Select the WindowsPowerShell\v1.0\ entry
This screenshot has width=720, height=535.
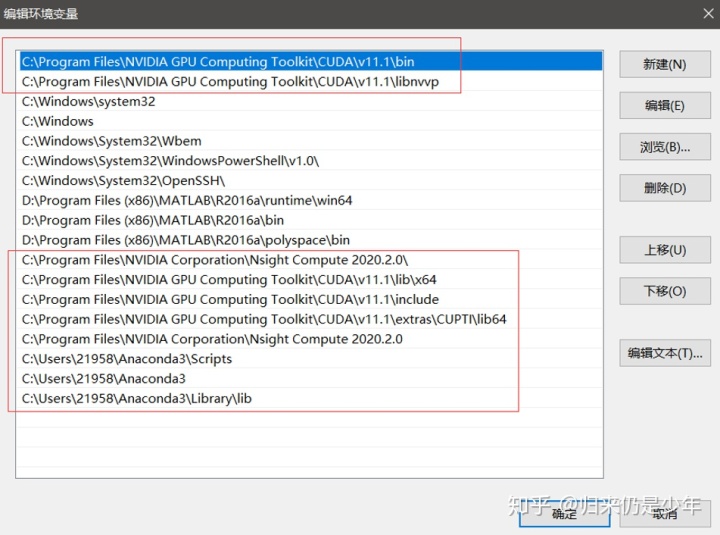(x=311, y=161)
